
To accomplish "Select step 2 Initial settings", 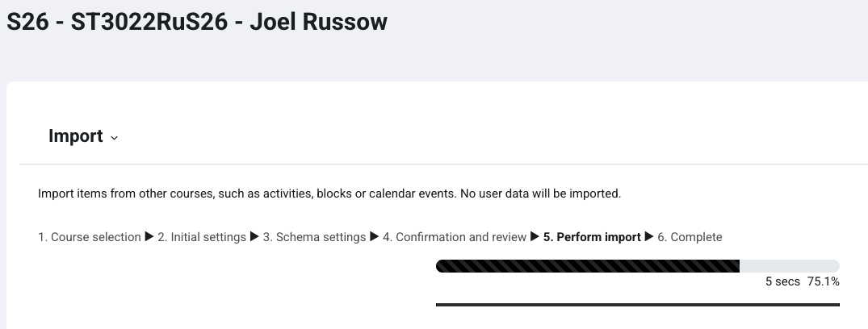I will [x=202, y=237].
